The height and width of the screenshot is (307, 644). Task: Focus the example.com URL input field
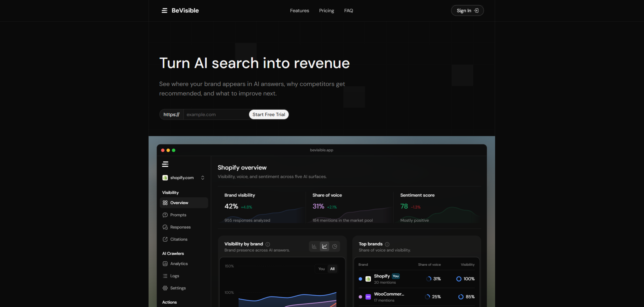(216, 115)
